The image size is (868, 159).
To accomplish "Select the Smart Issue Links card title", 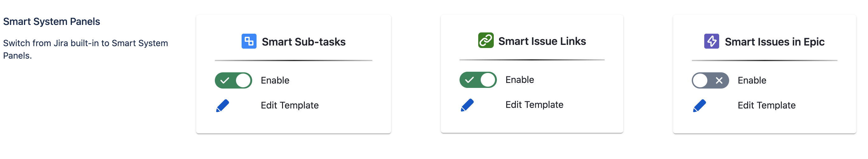I will [x=542, y=41].
